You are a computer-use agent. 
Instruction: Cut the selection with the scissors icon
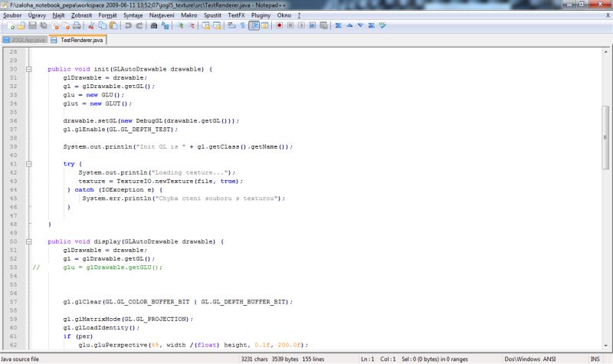pyautogui.click(x=91, y=25)
